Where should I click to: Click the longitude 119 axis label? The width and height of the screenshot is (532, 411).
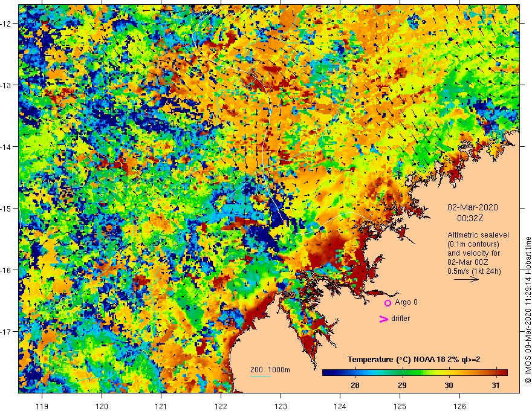coord(42,406)
